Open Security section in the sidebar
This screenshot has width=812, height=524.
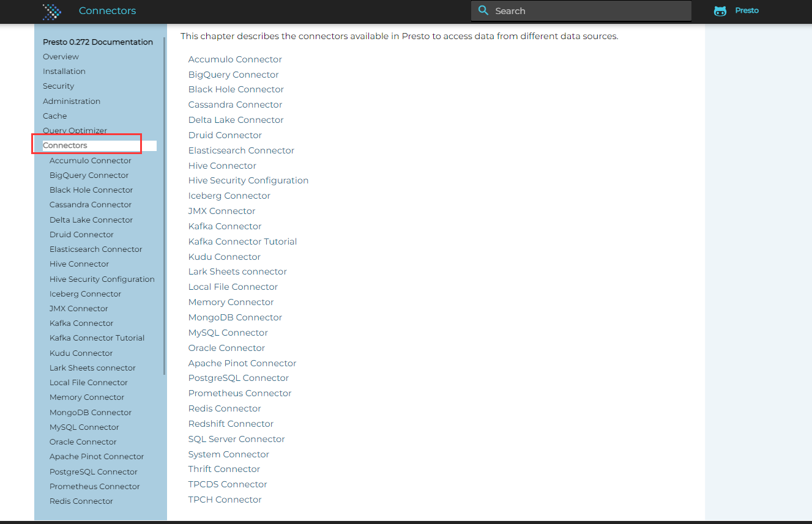(x=59, y=86)
